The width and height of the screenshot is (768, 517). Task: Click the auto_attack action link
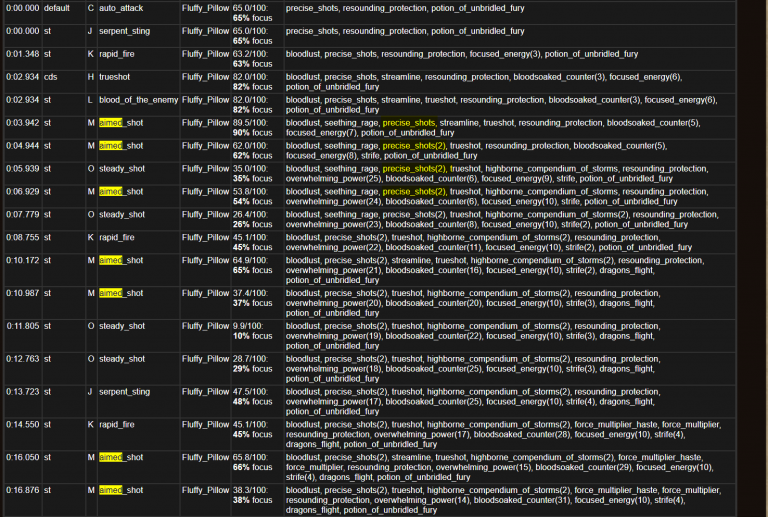(x=122, y=8)
